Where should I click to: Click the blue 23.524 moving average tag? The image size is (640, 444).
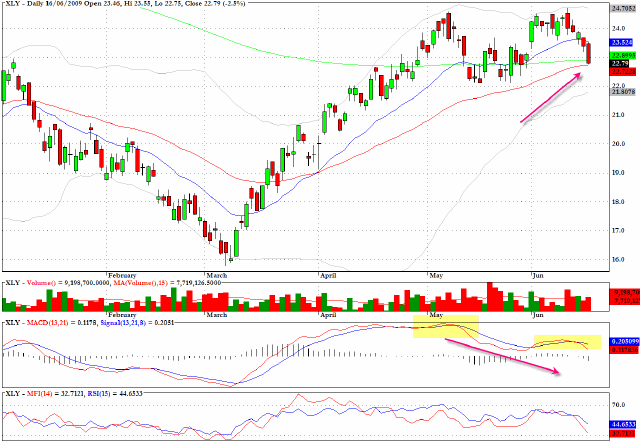pyautogui.click(x=622, y=42)
